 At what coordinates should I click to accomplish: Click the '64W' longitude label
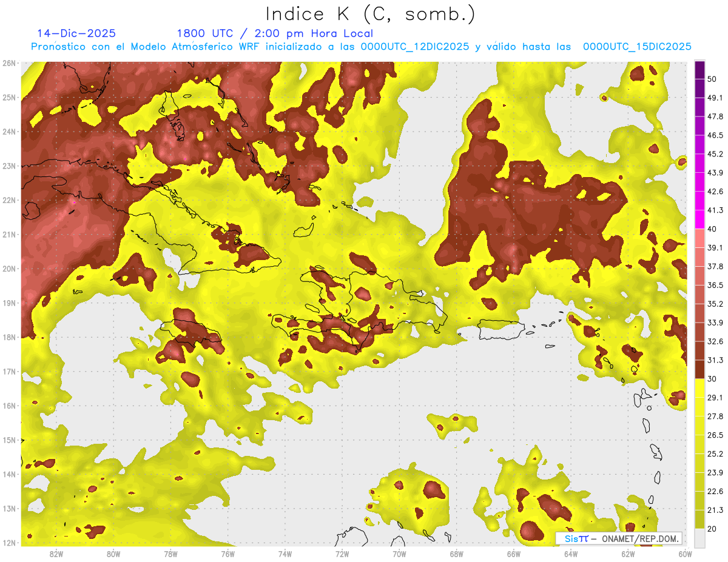click(571, 554)
